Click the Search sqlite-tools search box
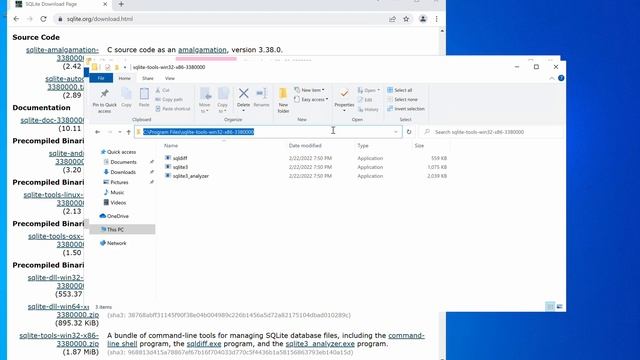Viewport: 640px width, 360px height. pyautogui.click(x=492, y=132)
